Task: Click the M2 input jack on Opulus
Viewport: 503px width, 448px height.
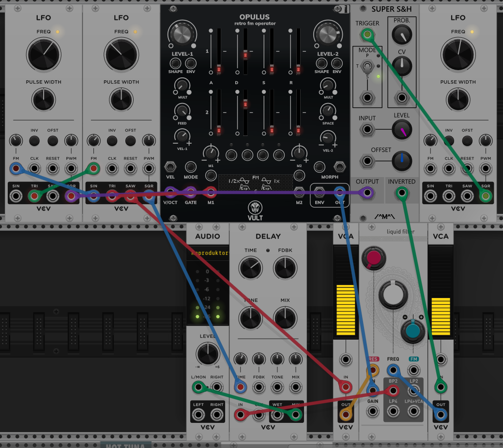Action: point(299,193)
